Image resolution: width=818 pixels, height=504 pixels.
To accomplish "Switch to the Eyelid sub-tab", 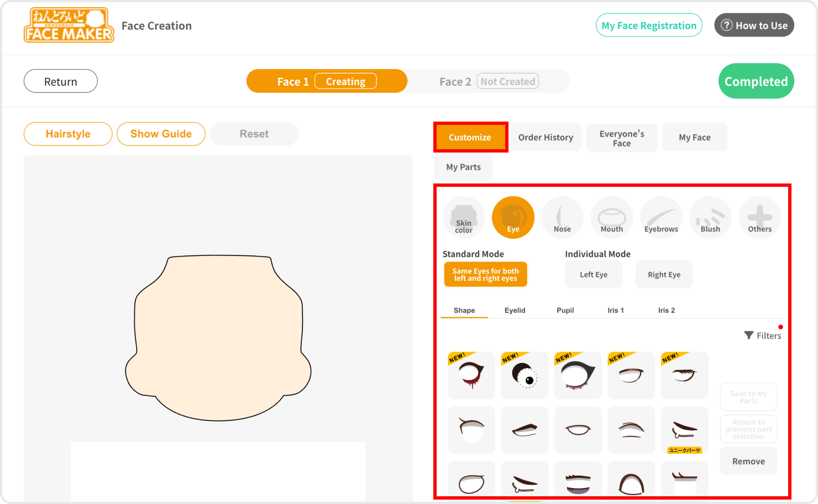I will (x=515, y=311).
